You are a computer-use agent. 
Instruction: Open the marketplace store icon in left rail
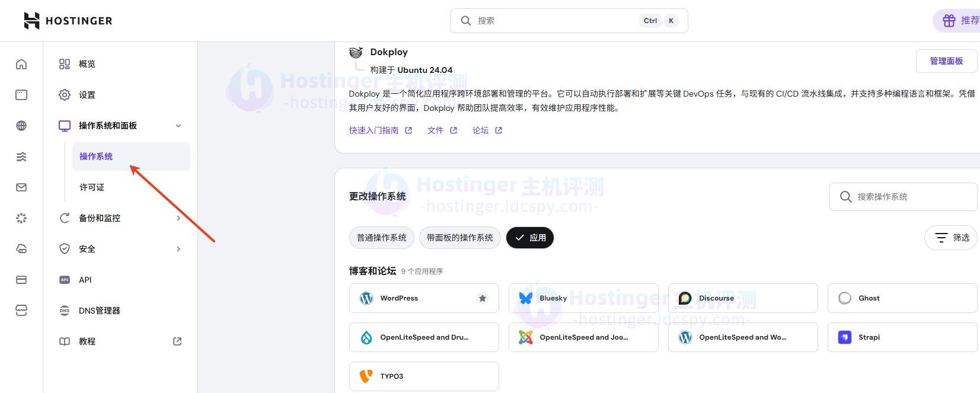click(21, 311)
